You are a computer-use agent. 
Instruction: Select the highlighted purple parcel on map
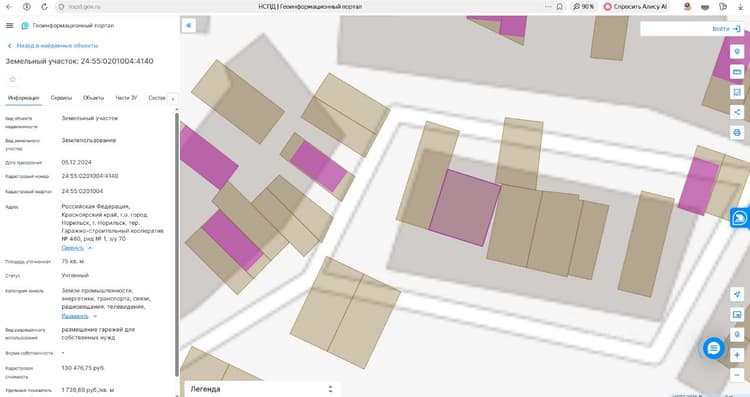click(x=464, y=208)
